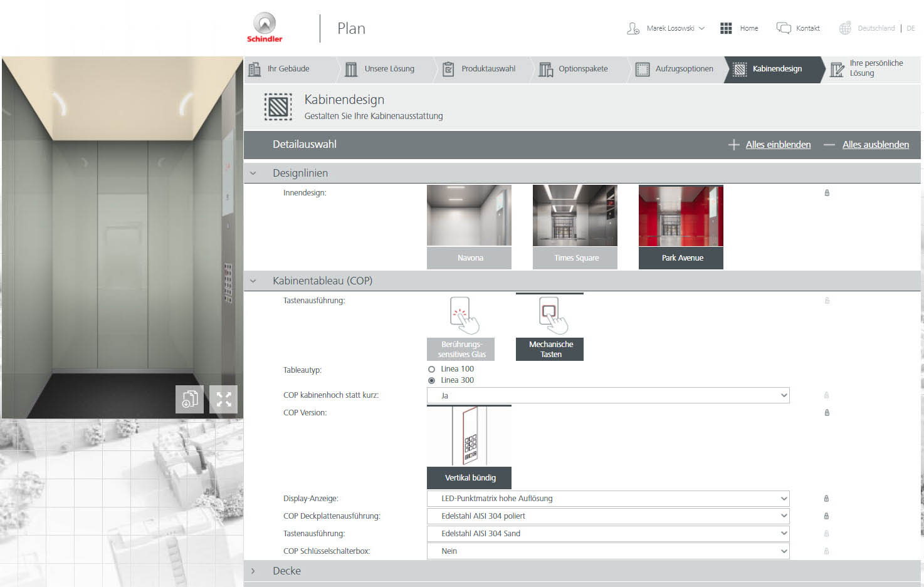
Task: Open the Home grid icon
Action: pyautogui.click(x=726, y=28)
